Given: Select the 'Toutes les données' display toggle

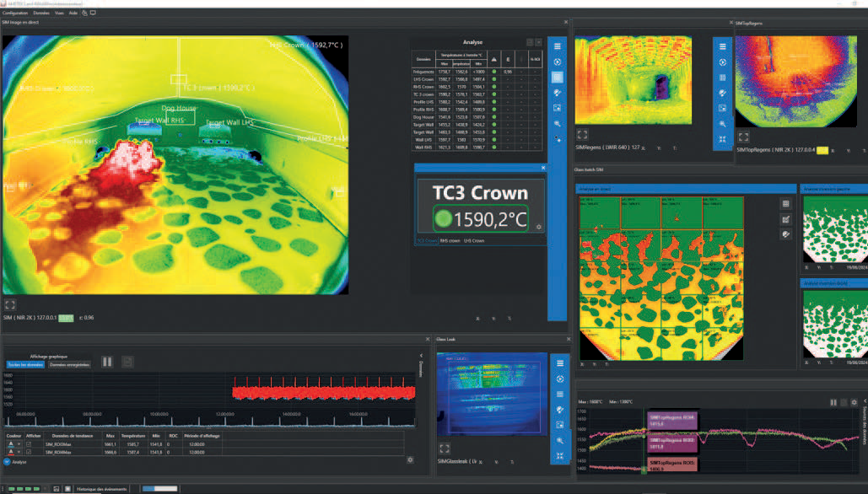Looking at the screenshot, I should (x=25, y=365).
